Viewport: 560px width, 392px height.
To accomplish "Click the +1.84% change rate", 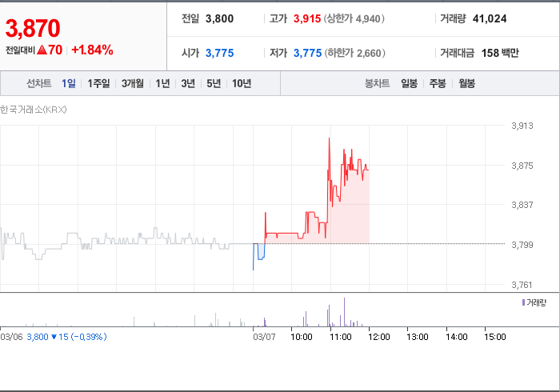I will click(x=93, y=50).
